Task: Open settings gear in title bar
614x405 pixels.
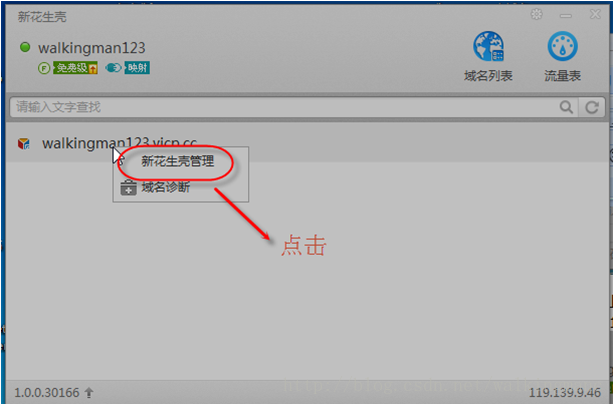Action: coord(536,15)
